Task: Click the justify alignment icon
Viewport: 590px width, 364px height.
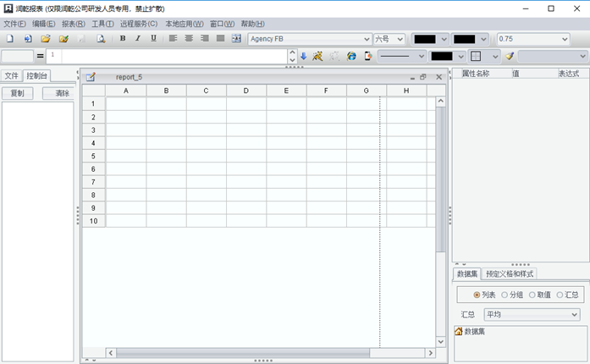Action: (220, 38)
